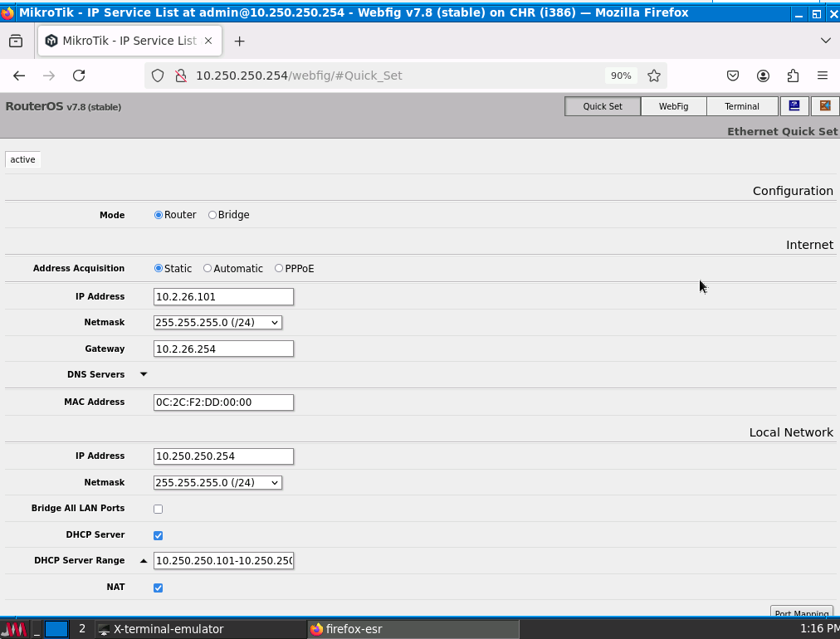
Task: Open the Firefox account icon
Action: [x=763, y=76]
